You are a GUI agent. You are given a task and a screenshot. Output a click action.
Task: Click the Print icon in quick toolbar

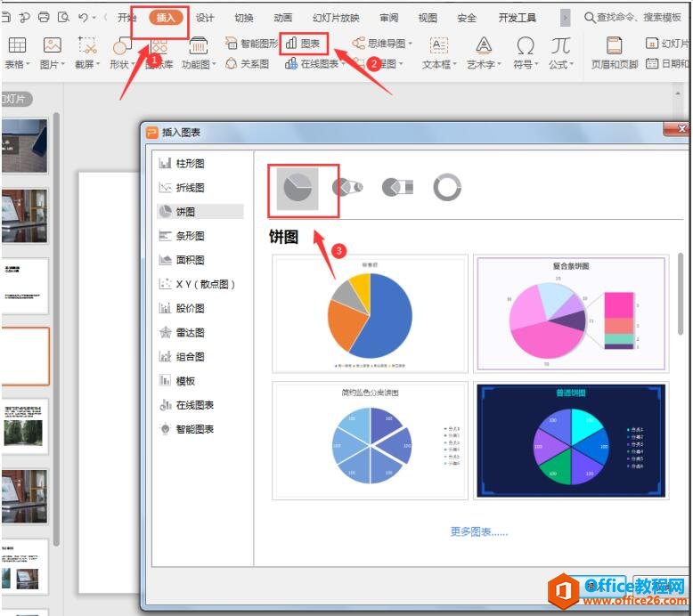point(44,17)
